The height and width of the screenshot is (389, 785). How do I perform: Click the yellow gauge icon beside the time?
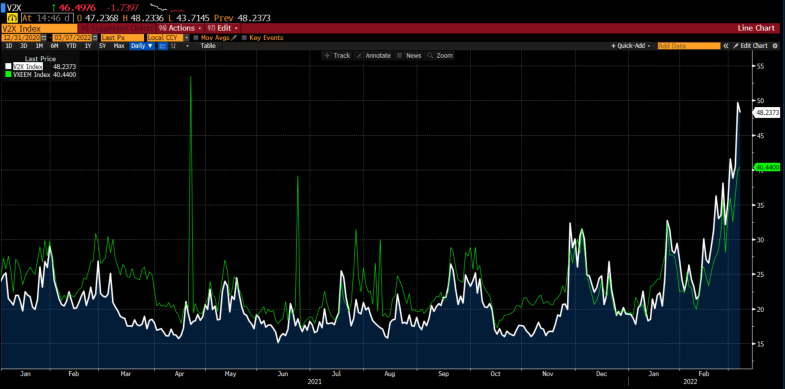[14, 18]
